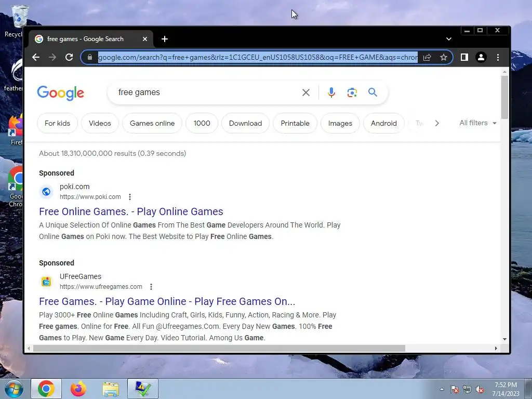
Task: Click the https://www.ufreegames.com URL
Action: coord(101,287)
